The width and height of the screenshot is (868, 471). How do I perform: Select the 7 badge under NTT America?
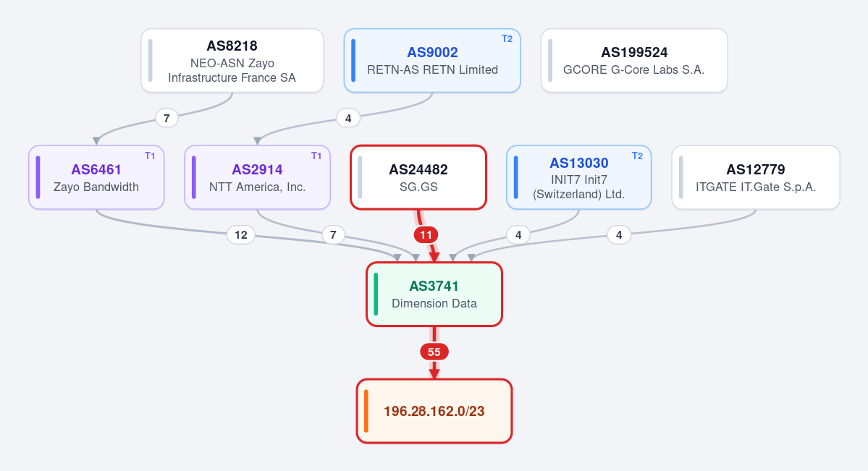coord(333,235)
